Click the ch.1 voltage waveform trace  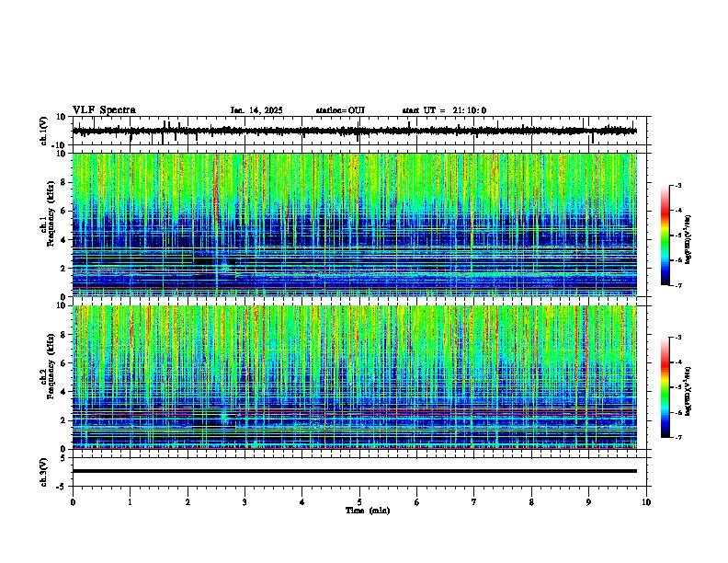(x=355, y=131)
